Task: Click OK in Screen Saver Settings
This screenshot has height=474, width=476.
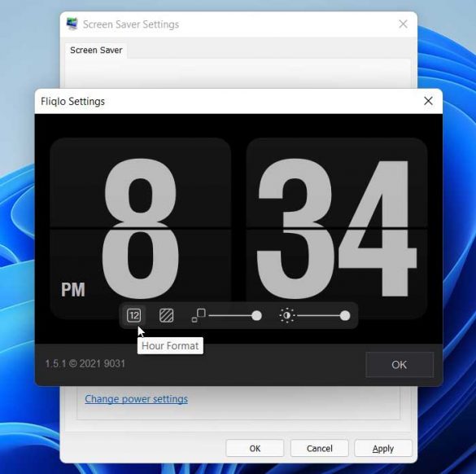Action: (255, 448)
